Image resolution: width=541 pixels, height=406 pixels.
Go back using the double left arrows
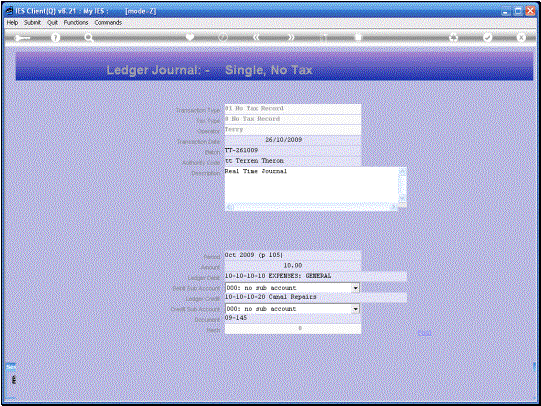pos(256,37)
